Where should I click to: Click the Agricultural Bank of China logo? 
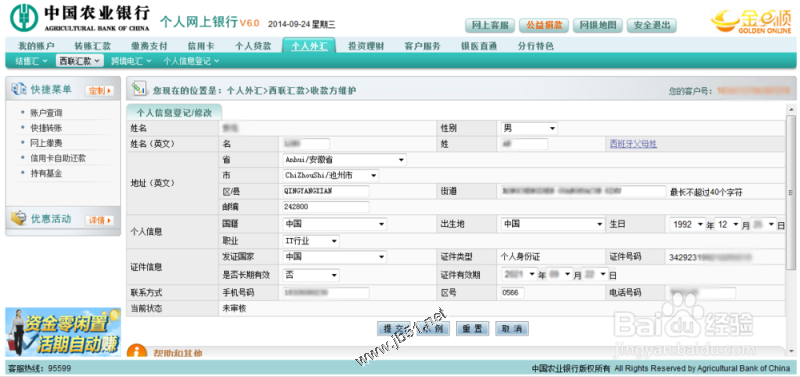click(x=81, y=18)
